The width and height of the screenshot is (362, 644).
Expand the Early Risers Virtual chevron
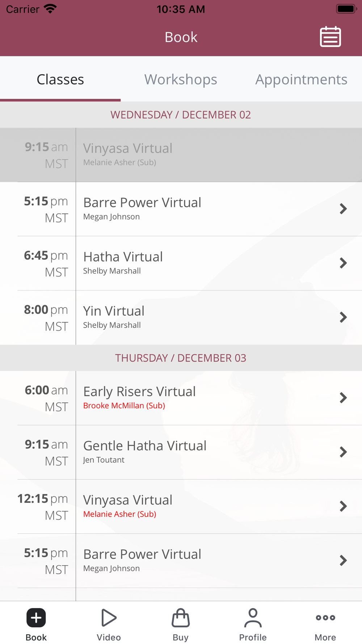pyautogui.click(x=343, y=398)
